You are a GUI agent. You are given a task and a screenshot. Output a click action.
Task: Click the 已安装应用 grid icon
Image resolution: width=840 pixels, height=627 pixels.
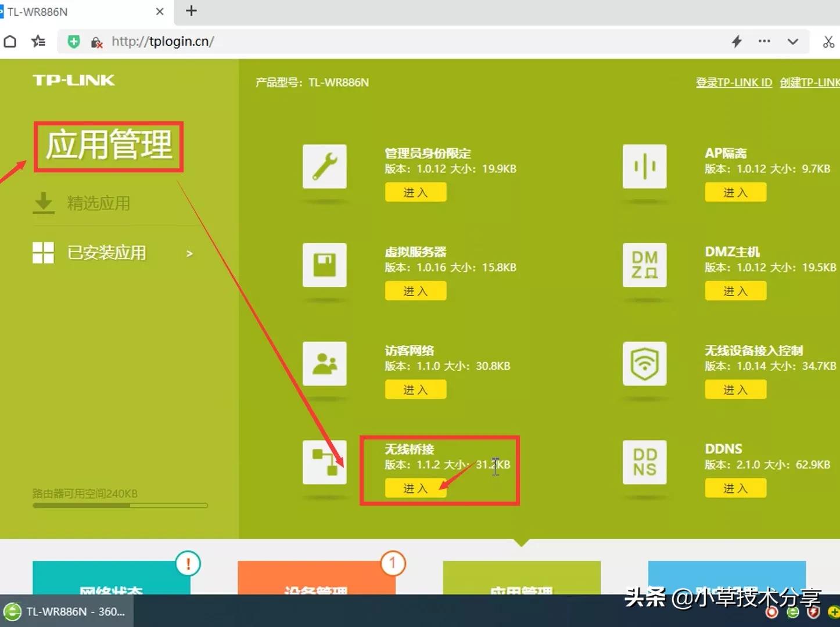click(x=44, y=252)
